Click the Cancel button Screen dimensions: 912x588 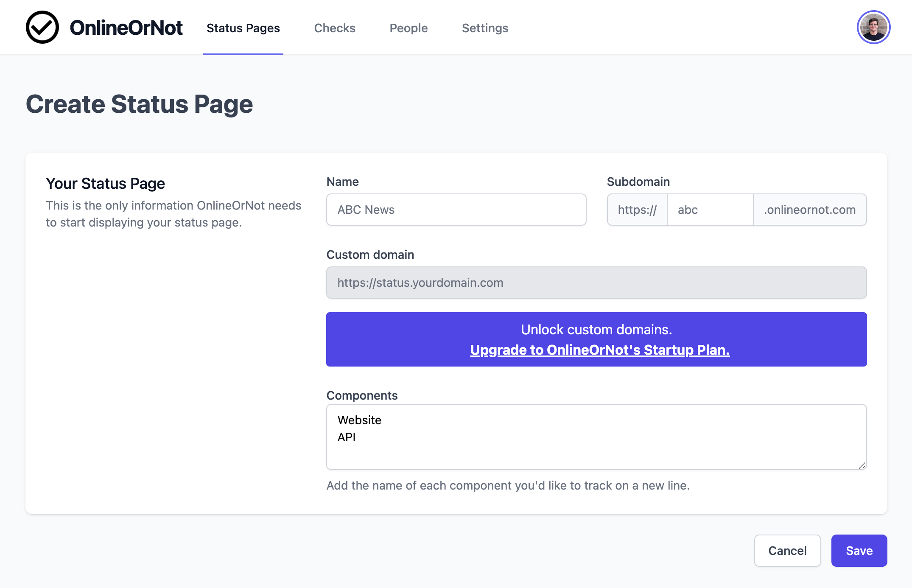point(787,551)
